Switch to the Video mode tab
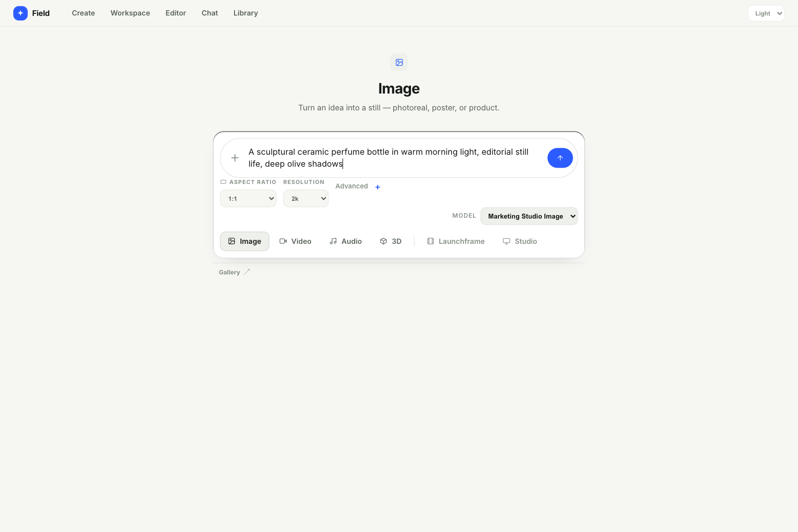This screenshot has width=798, height=532. click(x=295, y=241)
